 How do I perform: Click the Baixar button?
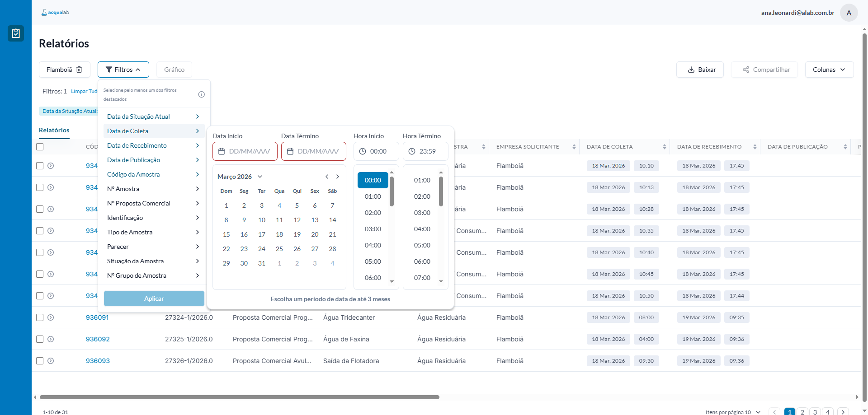point(700,70)
